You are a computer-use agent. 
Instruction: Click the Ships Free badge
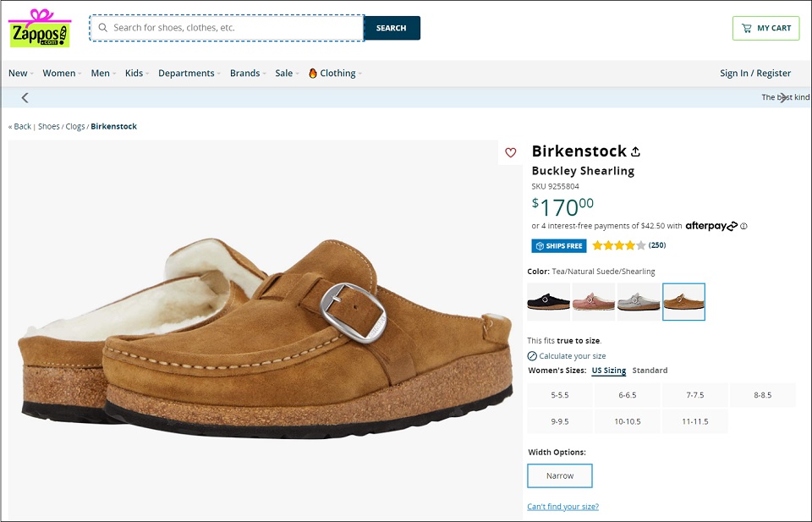point(558,246)
